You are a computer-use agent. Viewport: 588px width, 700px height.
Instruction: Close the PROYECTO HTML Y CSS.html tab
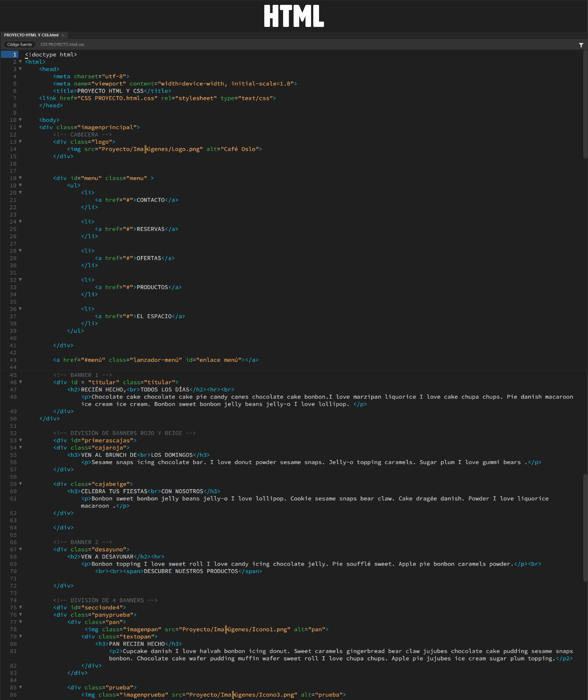click(63, 35)
